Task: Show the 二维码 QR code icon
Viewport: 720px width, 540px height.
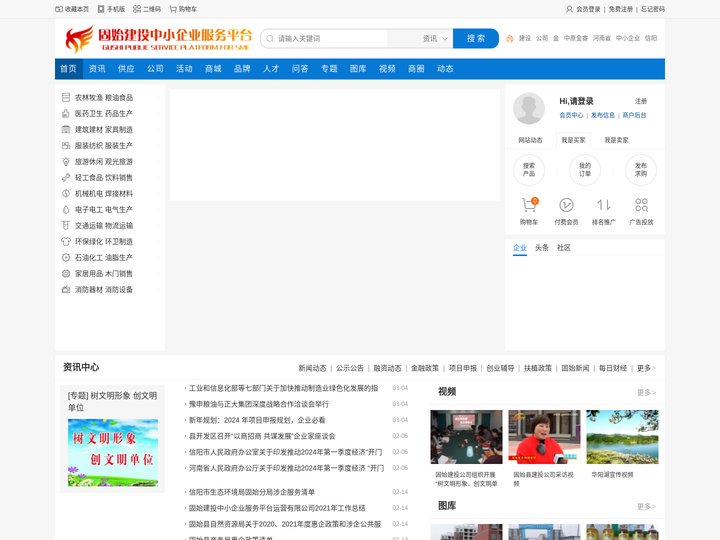Action: [x=137, y=9]
